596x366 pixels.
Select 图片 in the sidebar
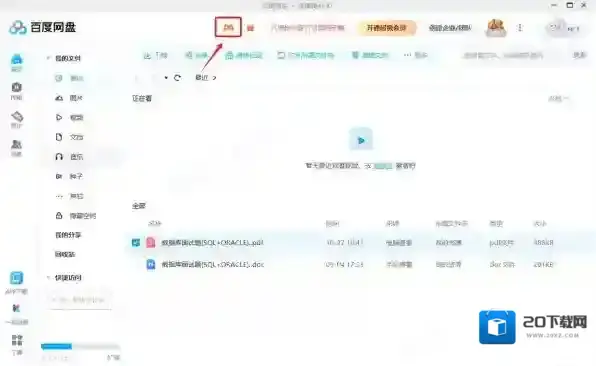coord(76,98)
